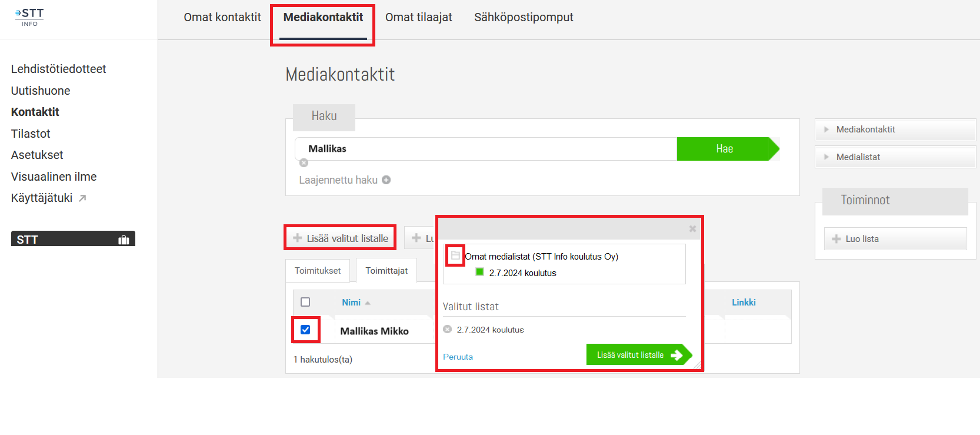Click the STT Info logo

[29, 17]
